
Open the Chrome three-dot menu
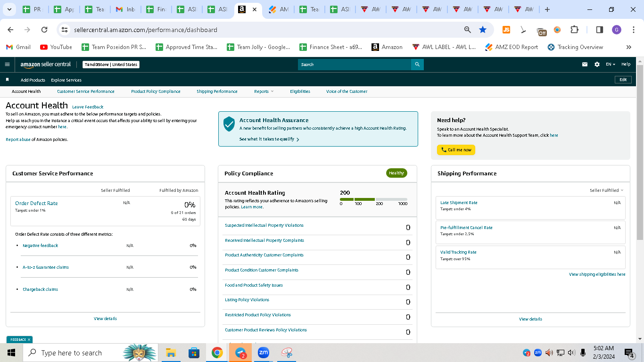click(x=634, y=30)
